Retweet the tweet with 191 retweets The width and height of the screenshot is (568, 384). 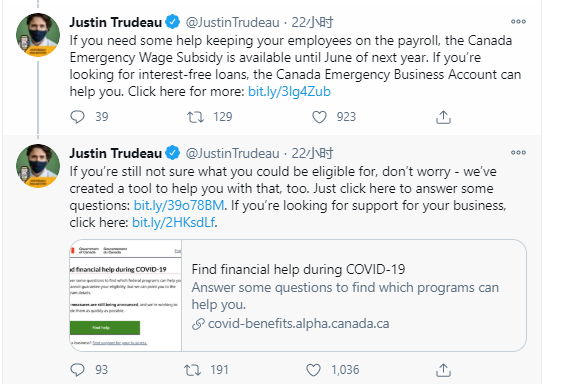[192, 370]
